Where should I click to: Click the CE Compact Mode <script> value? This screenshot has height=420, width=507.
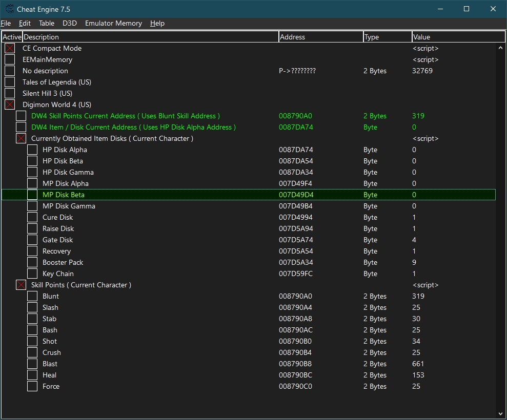425,48
